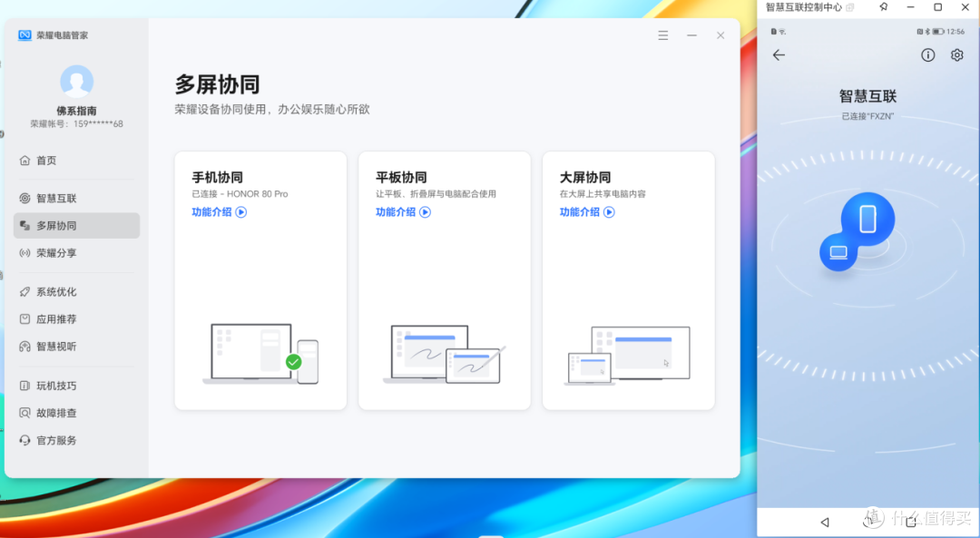Click the 佛系指南 user avatar
This screenshot has height=538, width=980.
click(76, 82)
